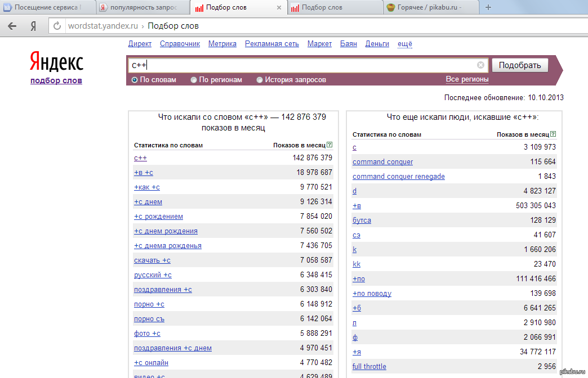Close the active Подбор слов tab
The width and height of the screenshot is (588, 378).
click(279, 7)
